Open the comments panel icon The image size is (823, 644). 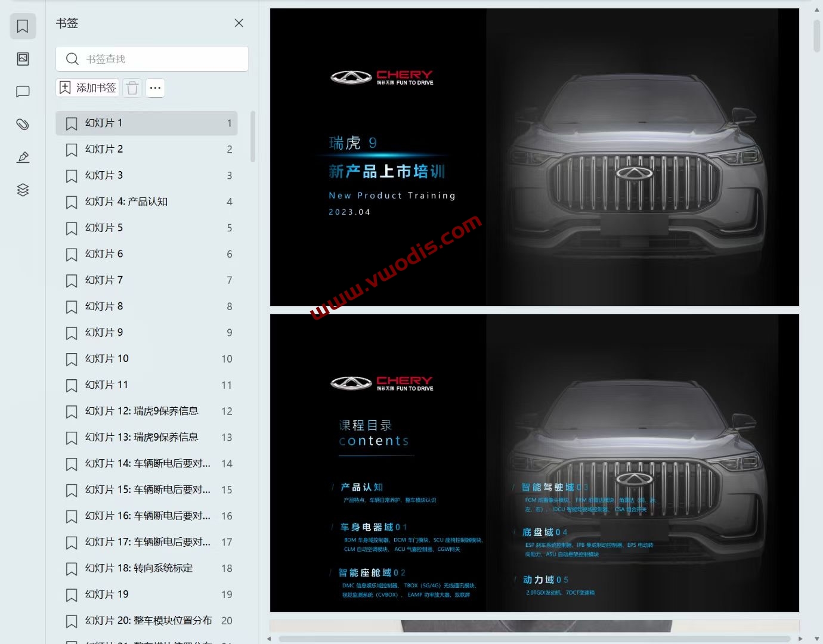tap(23, 92)
